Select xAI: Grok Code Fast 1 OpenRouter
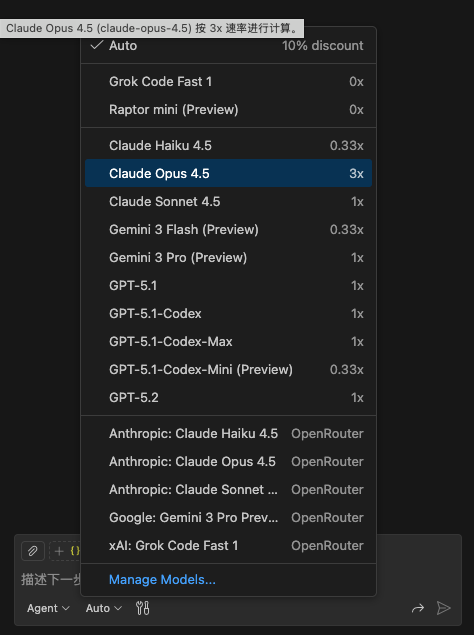The width and height of the screenshot is (474, 635). 228,545
